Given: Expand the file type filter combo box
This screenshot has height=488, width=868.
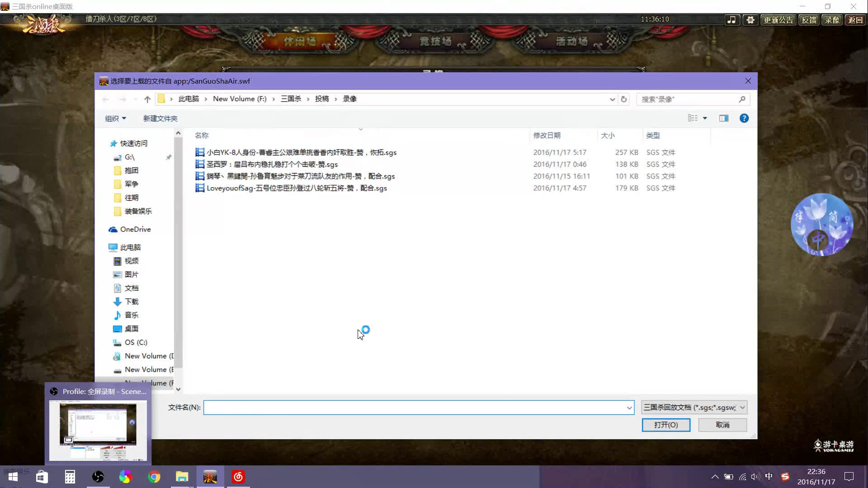Looking at the screenshot, I should pos(694,408).
